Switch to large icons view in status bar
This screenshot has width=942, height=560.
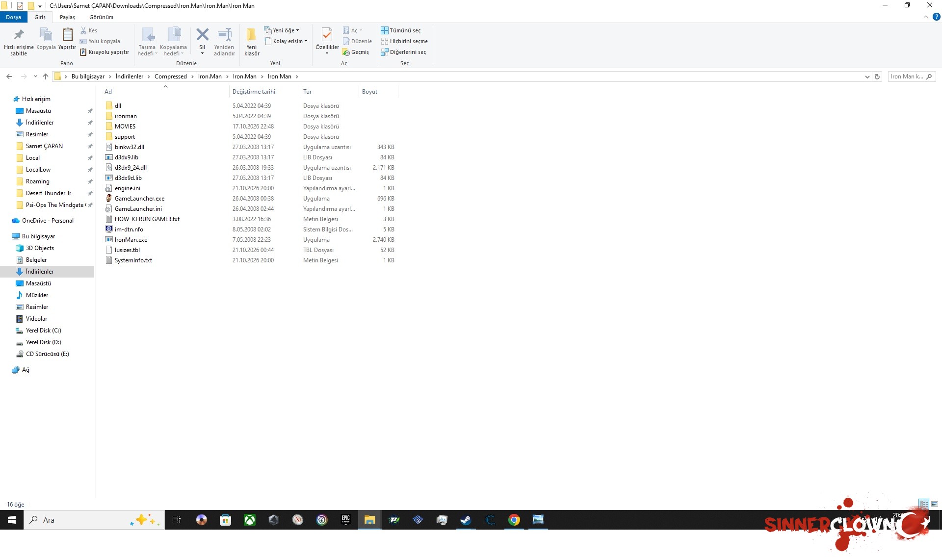[x=935, y=504]
